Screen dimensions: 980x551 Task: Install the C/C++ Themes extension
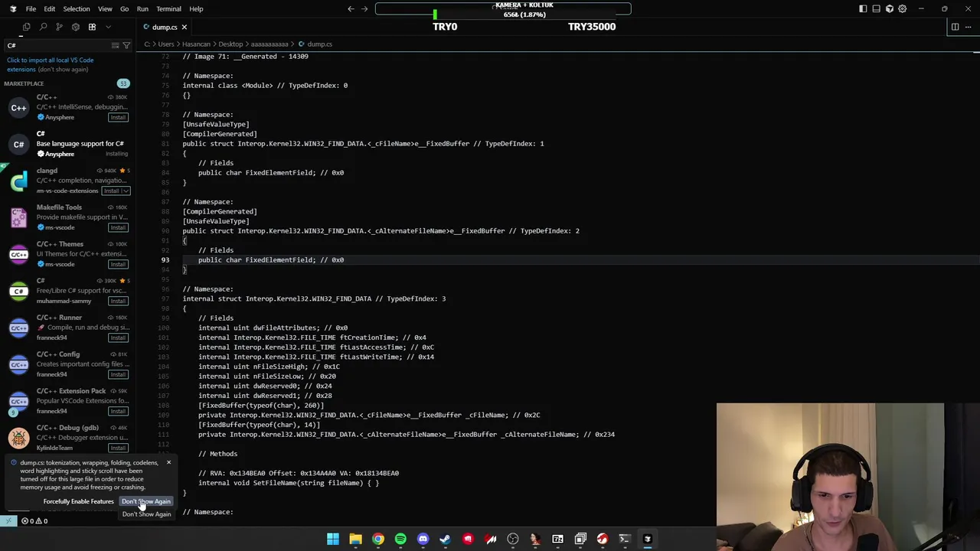[x=118, y=264]
